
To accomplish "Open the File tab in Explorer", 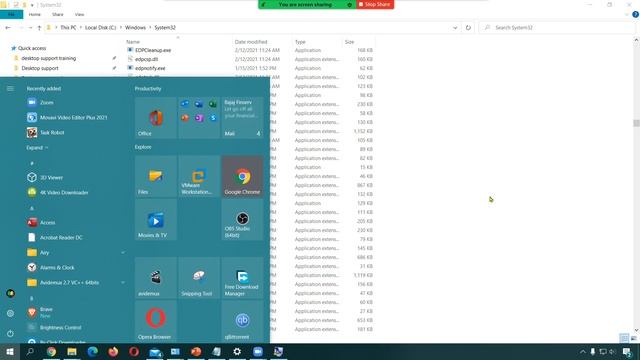I will click(x=11, y=14).
